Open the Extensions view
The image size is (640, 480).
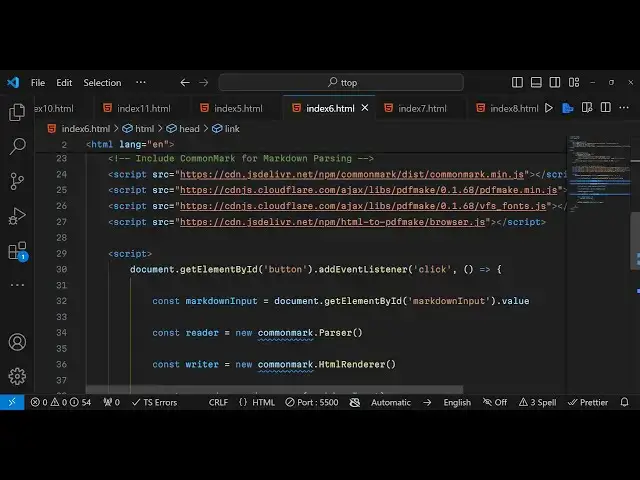coord(18,251)
